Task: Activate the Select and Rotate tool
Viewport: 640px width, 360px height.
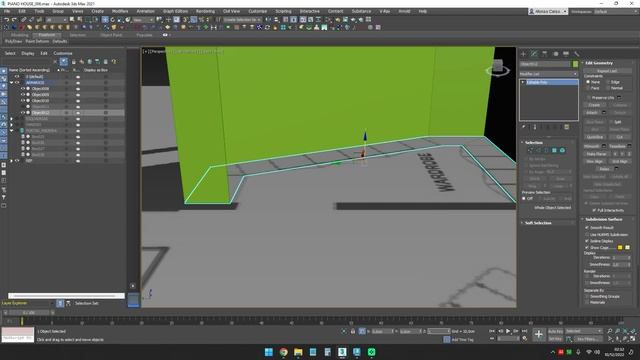Action: click(113, 20)
